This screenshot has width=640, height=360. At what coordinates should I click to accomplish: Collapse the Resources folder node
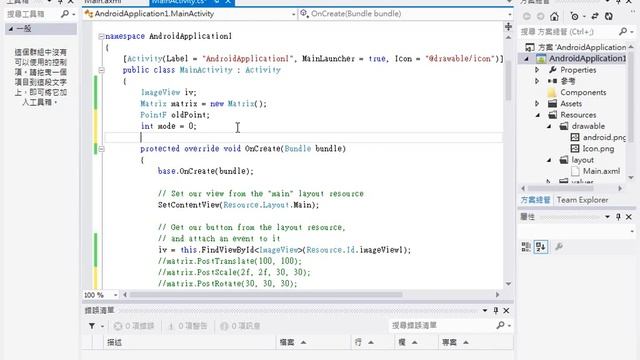538,115
